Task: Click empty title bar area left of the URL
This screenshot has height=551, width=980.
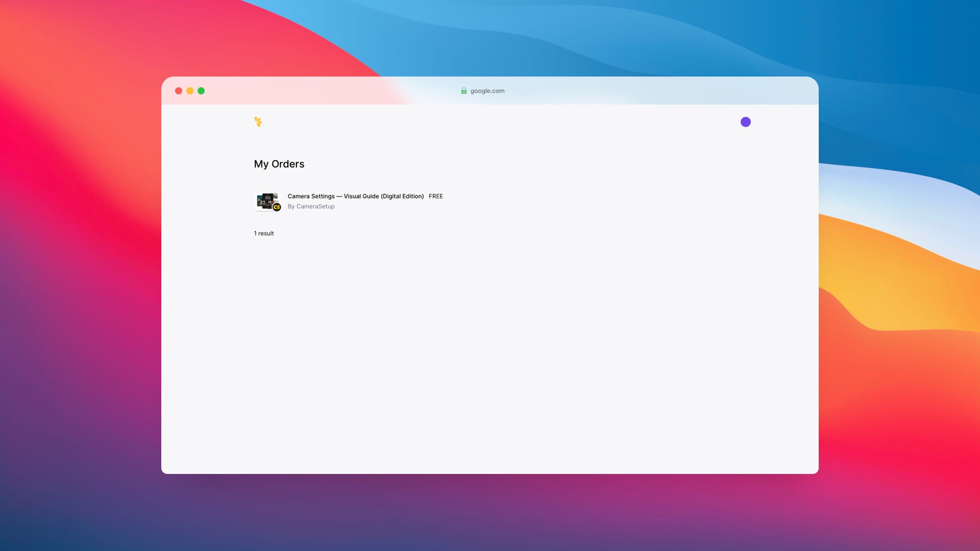Action: point(332,91)
